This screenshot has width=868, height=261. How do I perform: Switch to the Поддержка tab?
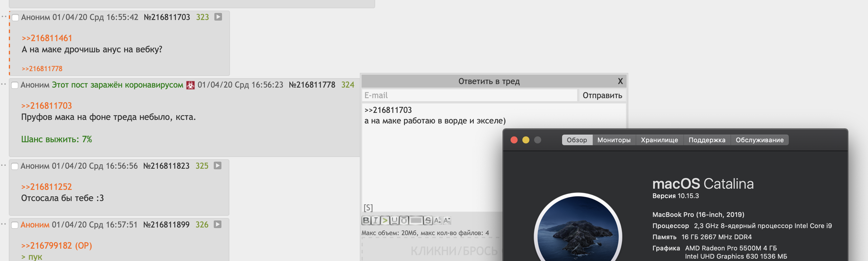707,140
